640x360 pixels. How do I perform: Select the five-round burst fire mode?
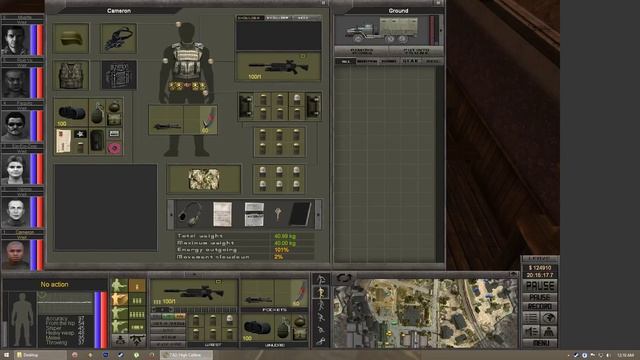tap(137, 314)
